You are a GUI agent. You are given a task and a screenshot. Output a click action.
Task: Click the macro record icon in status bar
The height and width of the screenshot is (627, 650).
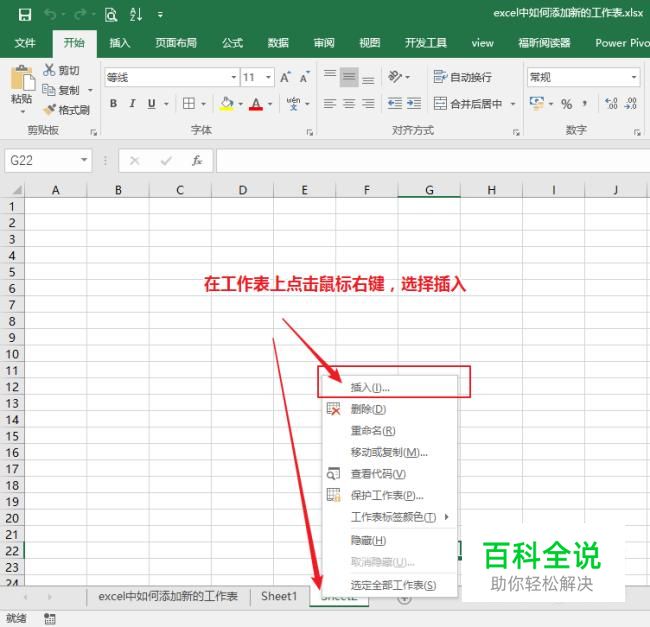(50, 619)
